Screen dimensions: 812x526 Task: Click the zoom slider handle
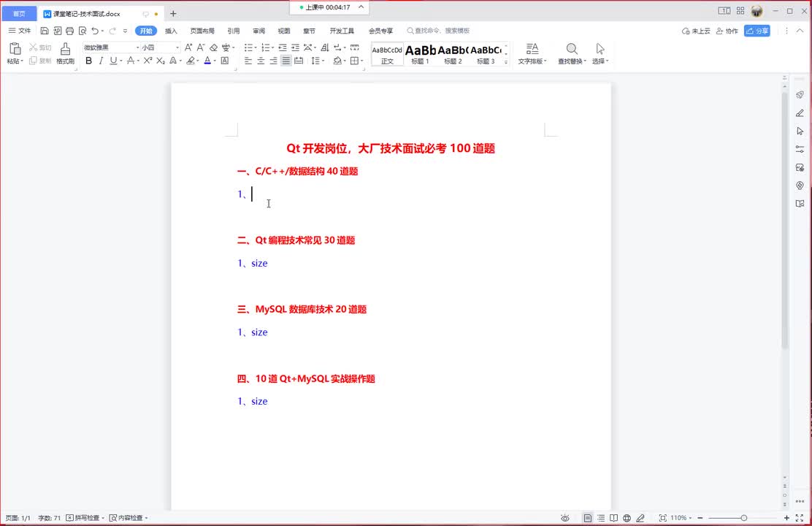click(x=743, y=518)
